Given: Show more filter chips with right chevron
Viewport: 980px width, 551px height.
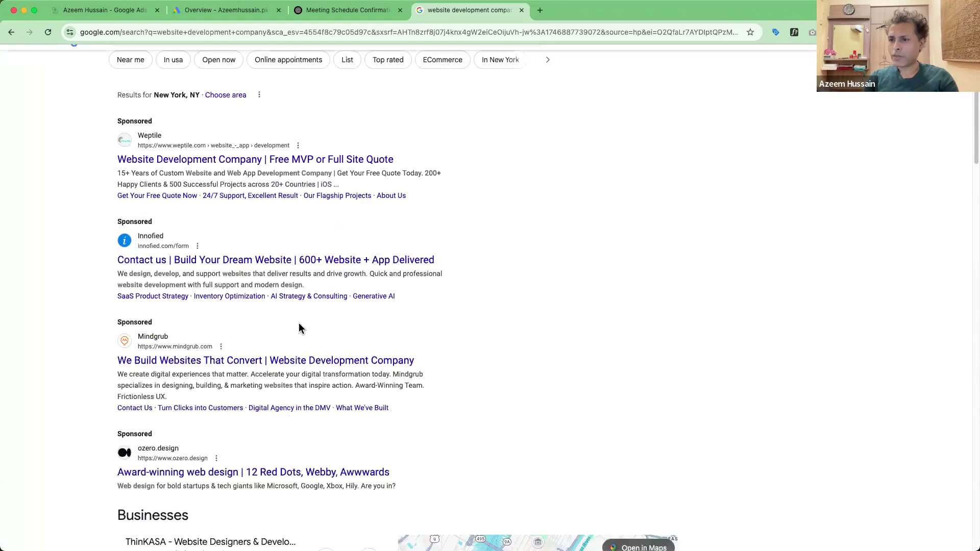Looking at the screenshot, I should click(x=548, y=60).
